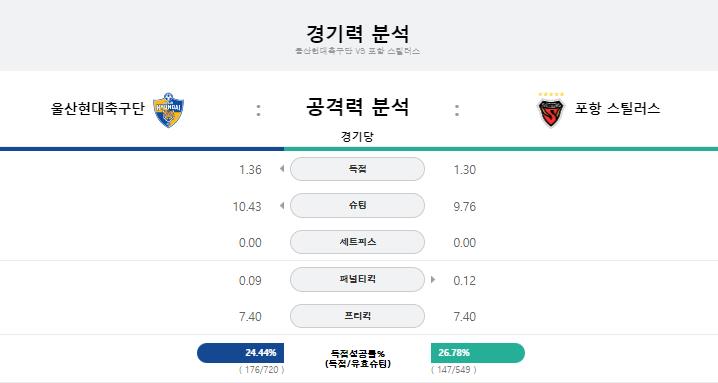Click the Ulsan Hyundai team crest logo
This screenshot has height=383, width=718.
pyautogui.click(x=168, y=110)
